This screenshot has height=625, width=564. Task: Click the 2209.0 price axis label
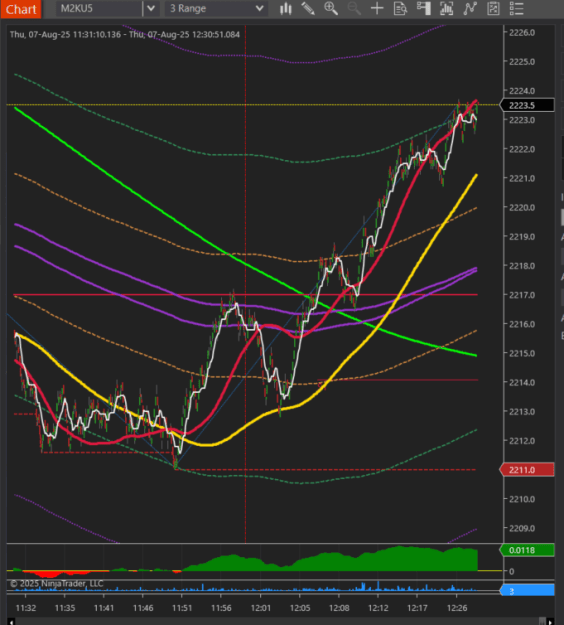coord(522,528)
